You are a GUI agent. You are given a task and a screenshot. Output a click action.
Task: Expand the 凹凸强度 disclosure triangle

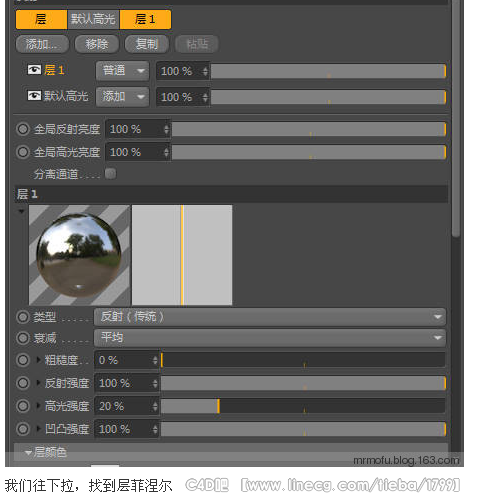[38, 428]
